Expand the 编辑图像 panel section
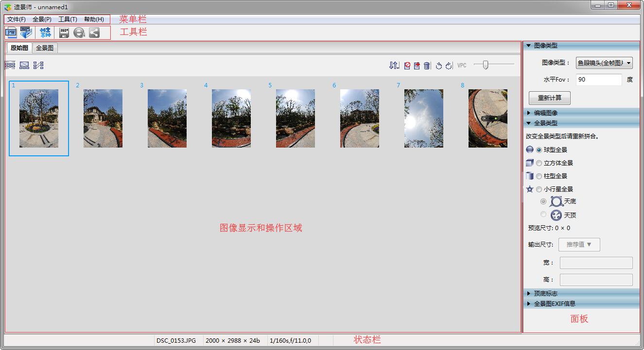The height and width of the screenshot is (350, 644). click(x=545, y=113)
